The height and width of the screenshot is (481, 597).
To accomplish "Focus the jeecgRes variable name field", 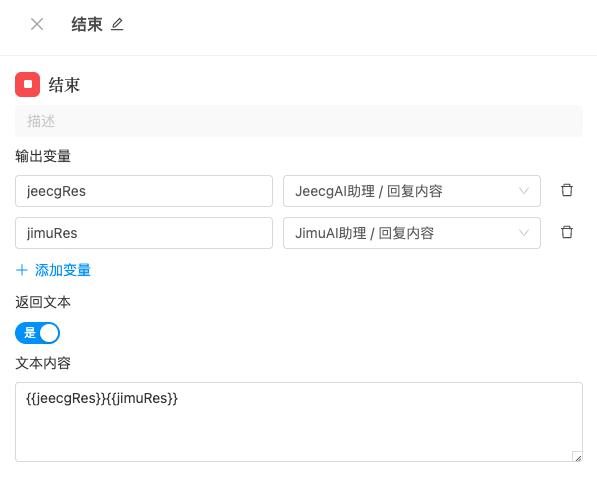I will (x=144, y=191).
